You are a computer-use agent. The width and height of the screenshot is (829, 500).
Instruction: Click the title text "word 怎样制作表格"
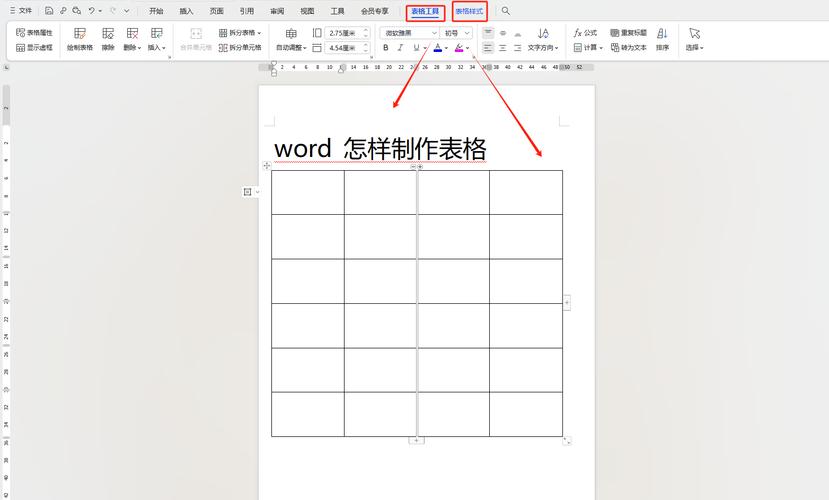tap(380, 149)
